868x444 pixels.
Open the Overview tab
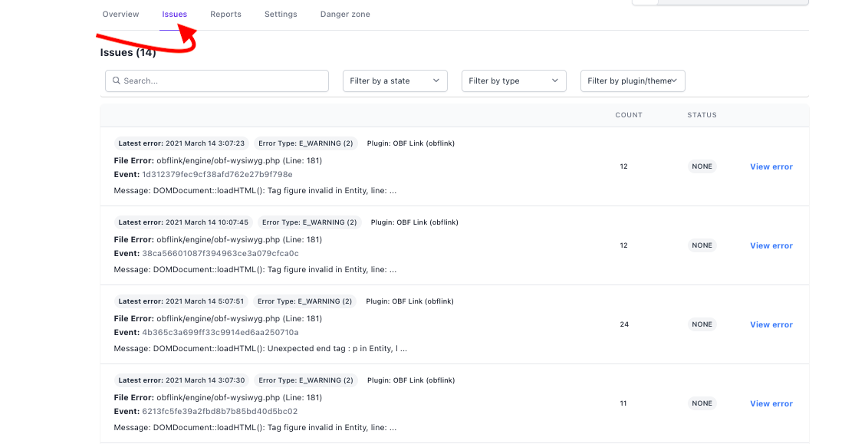pos(120,15)
